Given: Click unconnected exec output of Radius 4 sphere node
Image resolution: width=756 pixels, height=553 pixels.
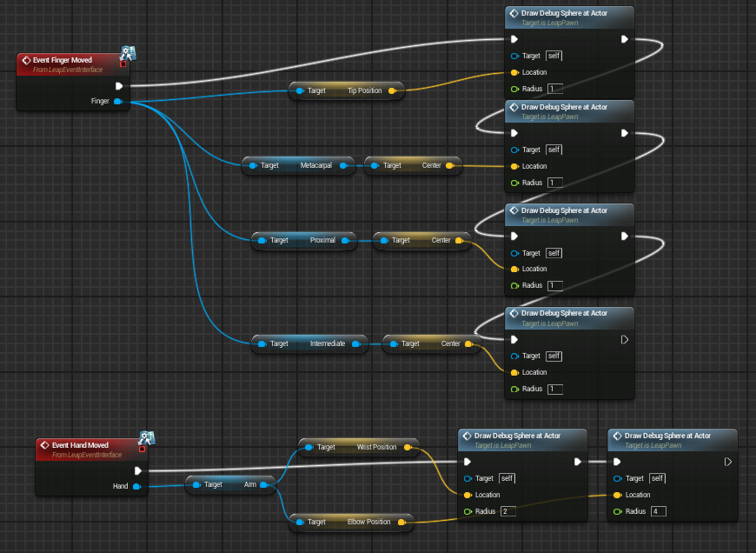Looking at the screenshot, I should tap(728, 462).
